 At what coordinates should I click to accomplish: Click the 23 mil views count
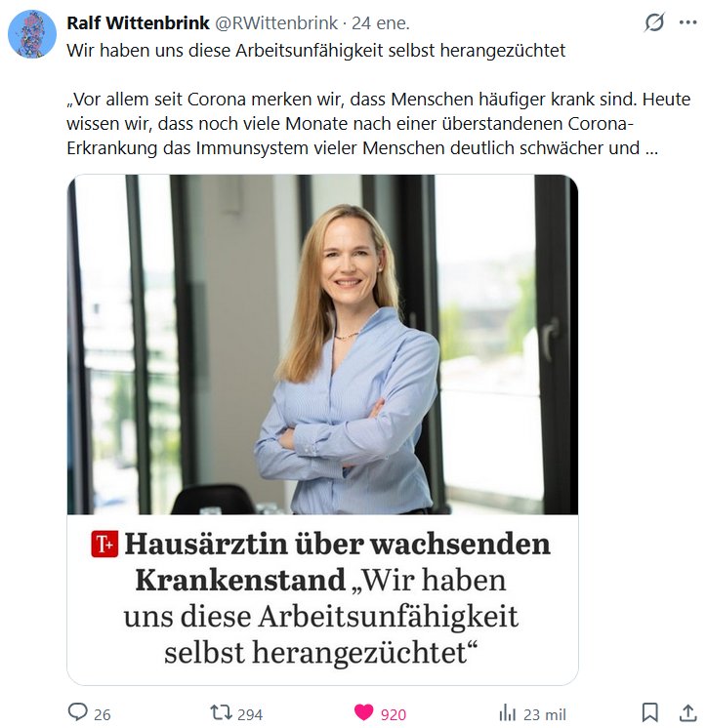tap(545, 714)
